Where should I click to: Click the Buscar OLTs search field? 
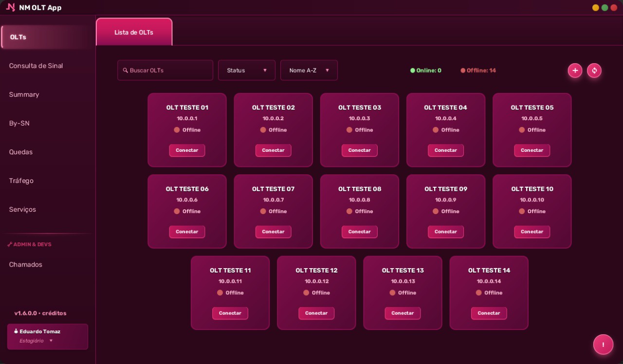165,70
